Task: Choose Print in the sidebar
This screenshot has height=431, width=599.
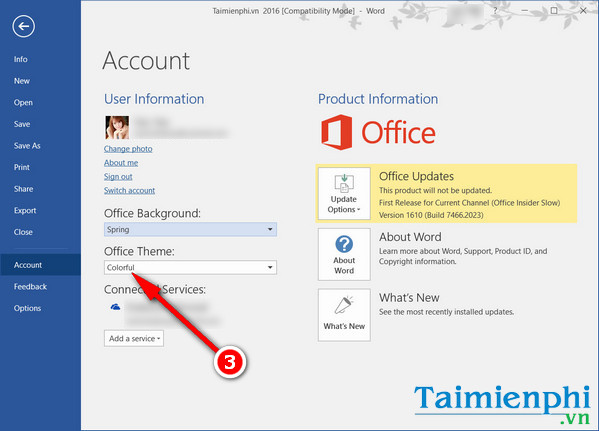Action: [x=22, y=167]
